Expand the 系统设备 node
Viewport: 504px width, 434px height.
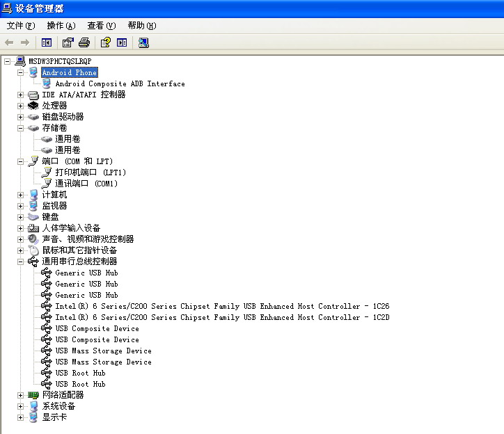pyautogui.click(x=20, y=406)
